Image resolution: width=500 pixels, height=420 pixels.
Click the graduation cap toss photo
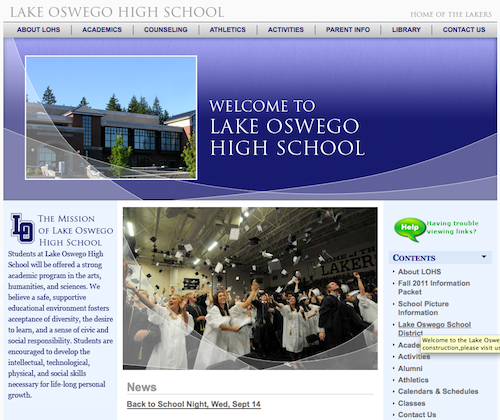(x=250, y=288)
